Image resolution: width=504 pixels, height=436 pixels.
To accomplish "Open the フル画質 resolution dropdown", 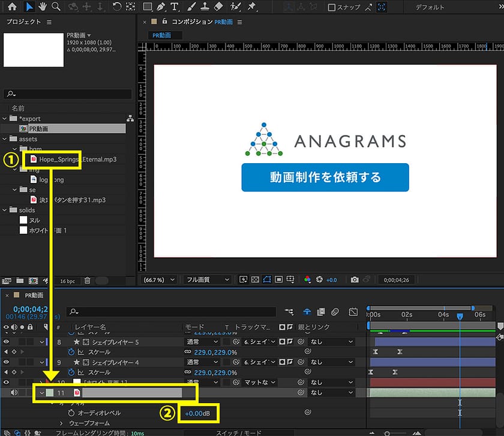I will (x=208, y=279).
